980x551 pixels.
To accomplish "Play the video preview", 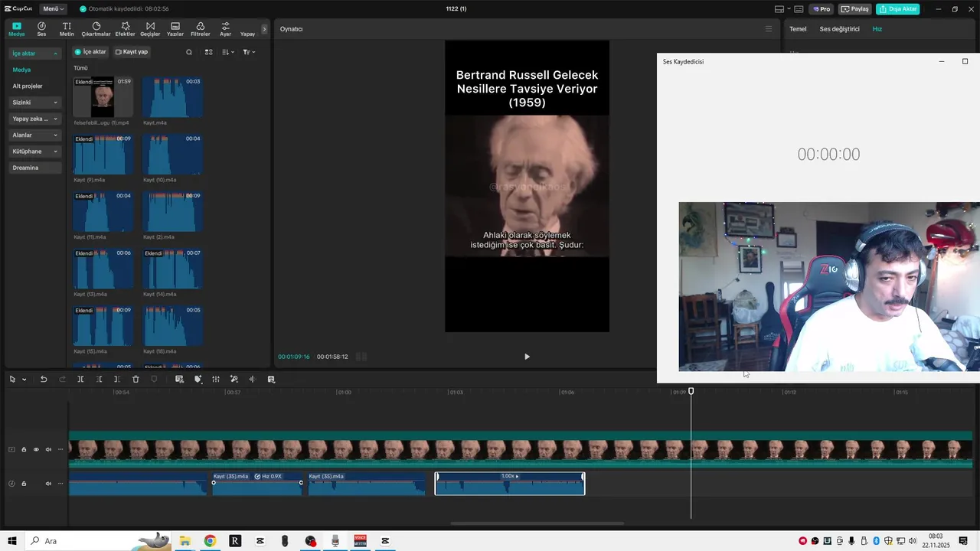I will 527,357.
